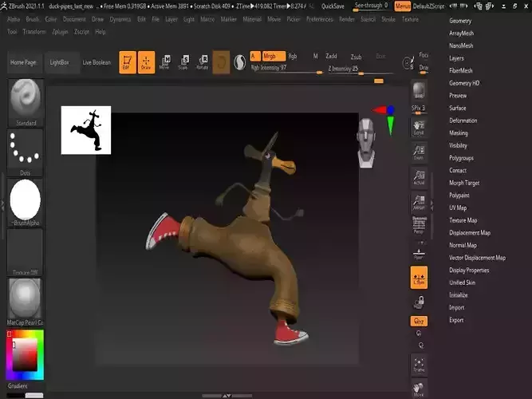The image size is (532, 399).
Task: Click the Sculptris Pro mode icon
Action: click(240, 62)
